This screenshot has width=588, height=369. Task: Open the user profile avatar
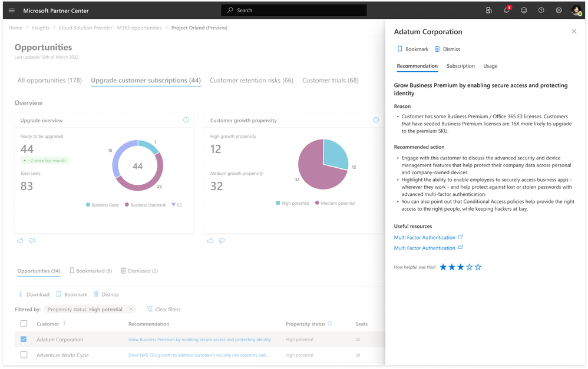click(576, 11)
